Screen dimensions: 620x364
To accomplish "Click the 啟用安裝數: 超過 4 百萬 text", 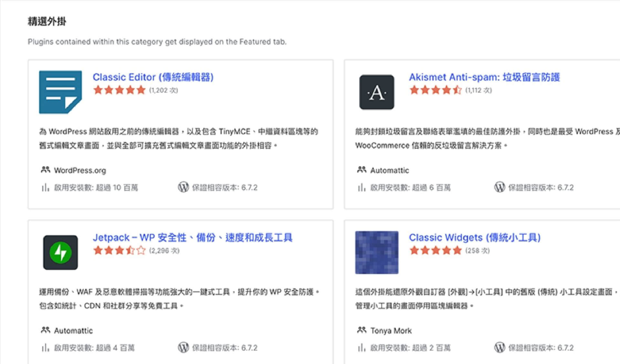I will pos(94,348).
